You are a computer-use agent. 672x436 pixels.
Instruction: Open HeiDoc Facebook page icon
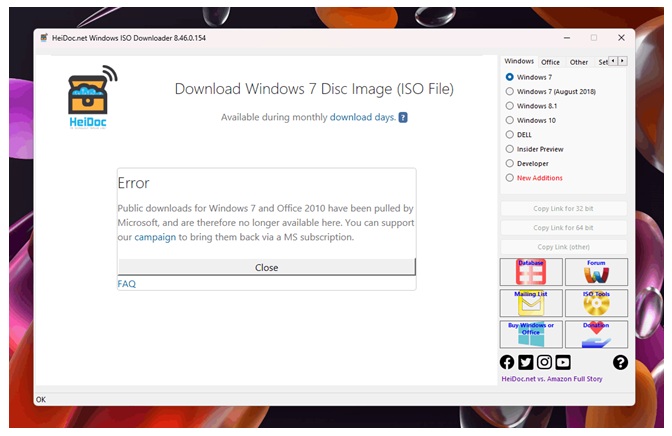tap(507, 362)
